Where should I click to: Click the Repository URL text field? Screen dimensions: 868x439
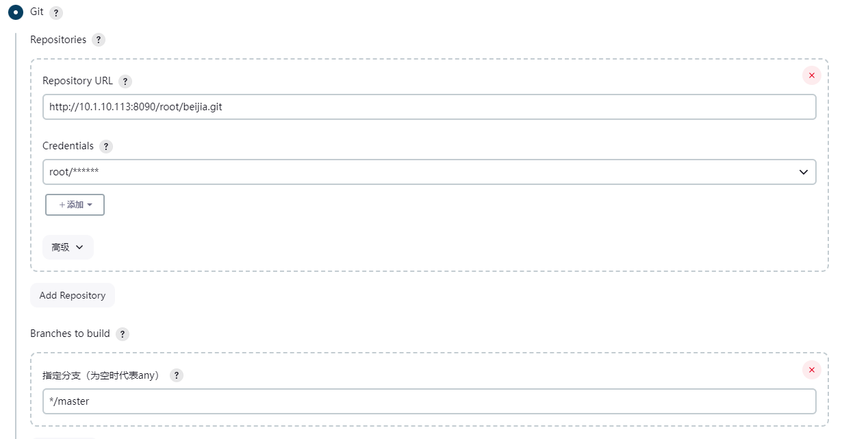[429, 107]
